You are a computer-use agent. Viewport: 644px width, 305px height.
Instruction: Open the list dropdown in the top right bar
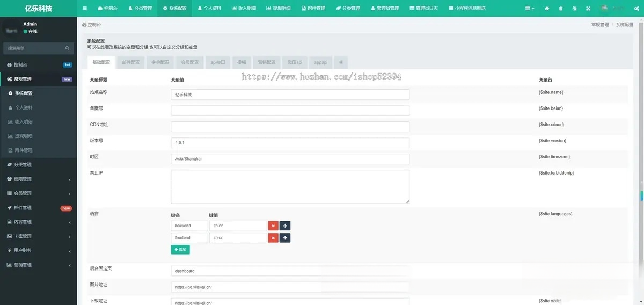[529, 9]
